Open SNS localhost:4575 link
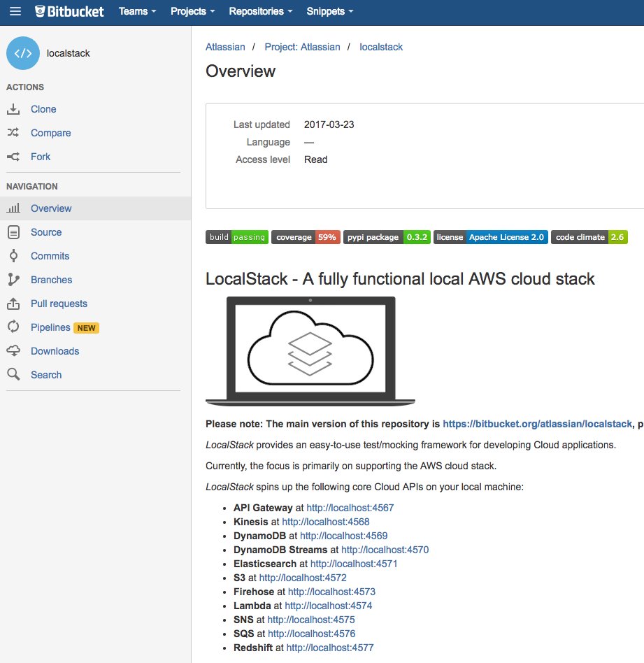644x663 pixels. click(x=311, y=620)
